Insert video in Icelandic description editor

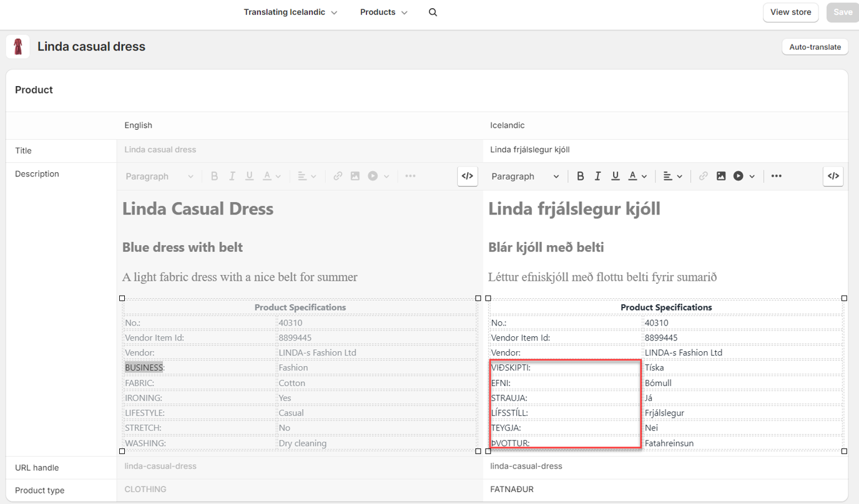[x=739, y=177]
